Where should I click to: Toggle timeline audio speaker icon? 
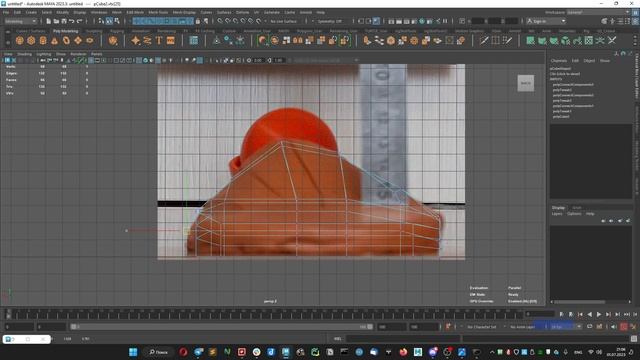pyautogui.click(x=613, y=327)
